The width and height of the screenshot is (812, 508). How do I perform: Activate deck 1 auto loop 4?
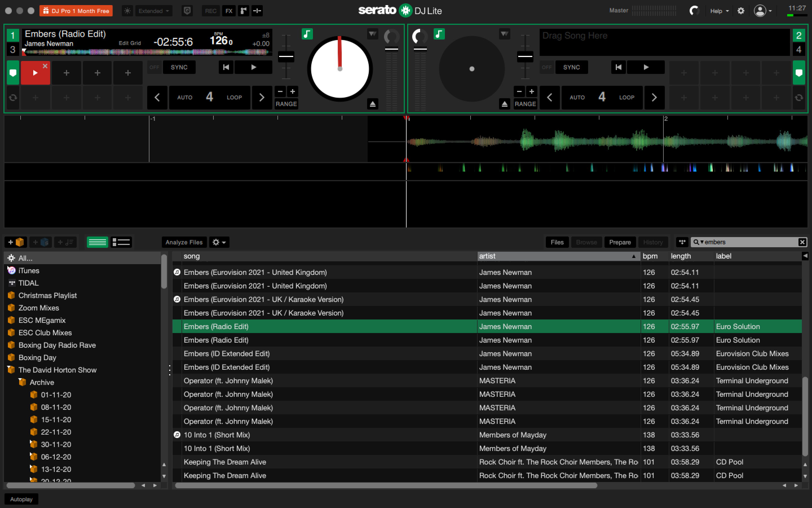pos(209,97)
